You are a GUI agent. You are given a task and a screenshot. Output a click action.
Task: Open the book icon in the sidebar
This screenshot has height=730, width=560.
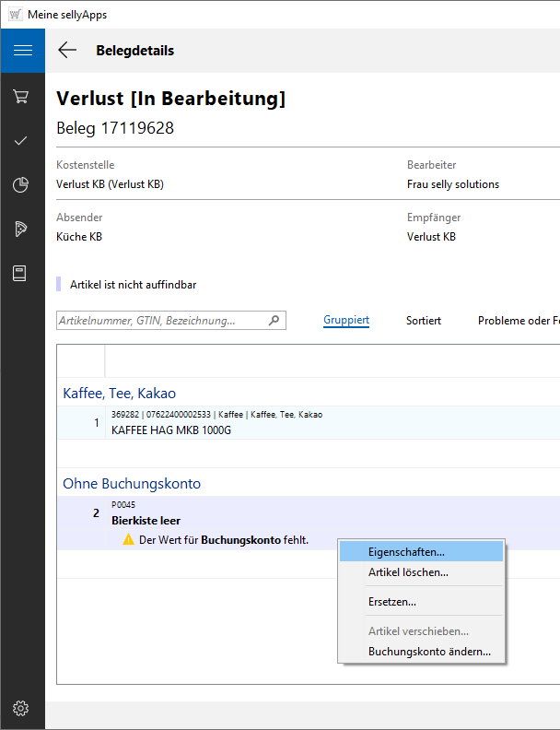[22, 273]
